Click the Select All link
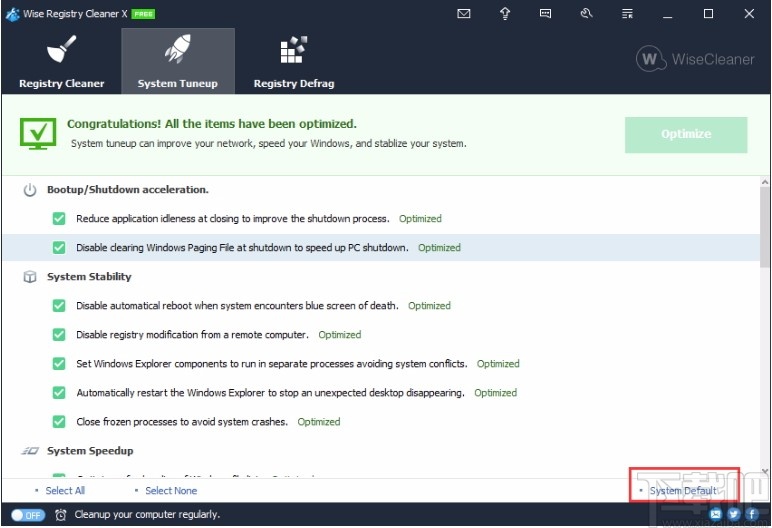The width and height of the screenshot is (772, 528). 65,491
